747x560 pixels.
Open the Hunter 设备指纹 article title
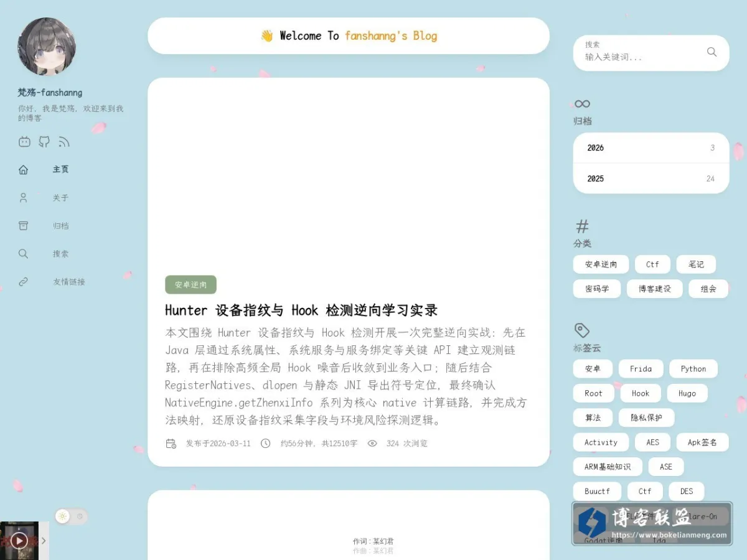point(301,310)
